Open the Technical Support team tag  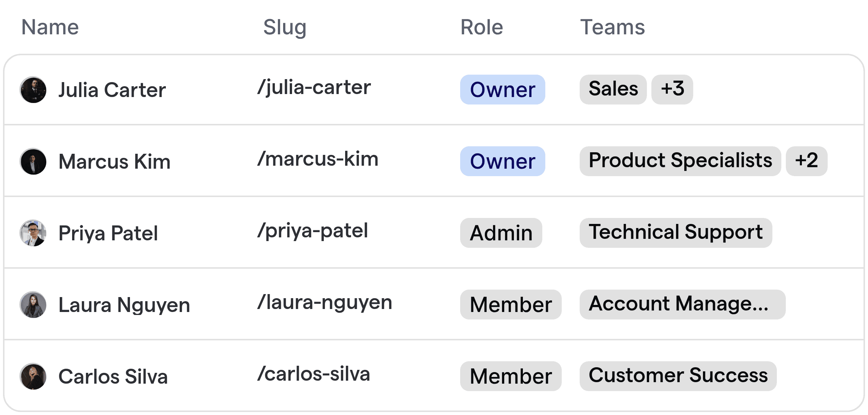(676, 233)
